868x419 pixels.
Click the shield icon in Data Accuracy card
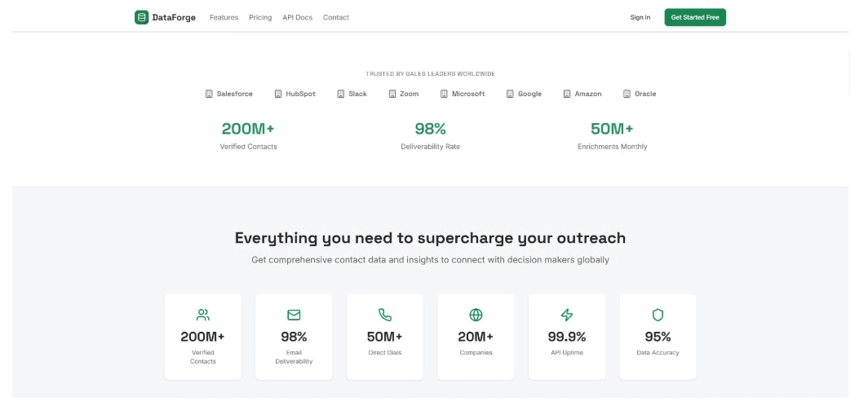point(658,315)
